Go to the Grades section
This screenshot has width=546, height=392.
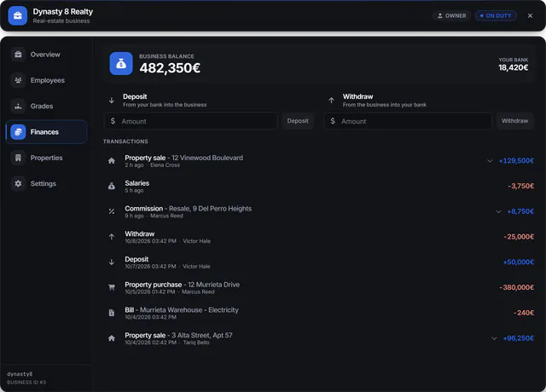(46, 106)
